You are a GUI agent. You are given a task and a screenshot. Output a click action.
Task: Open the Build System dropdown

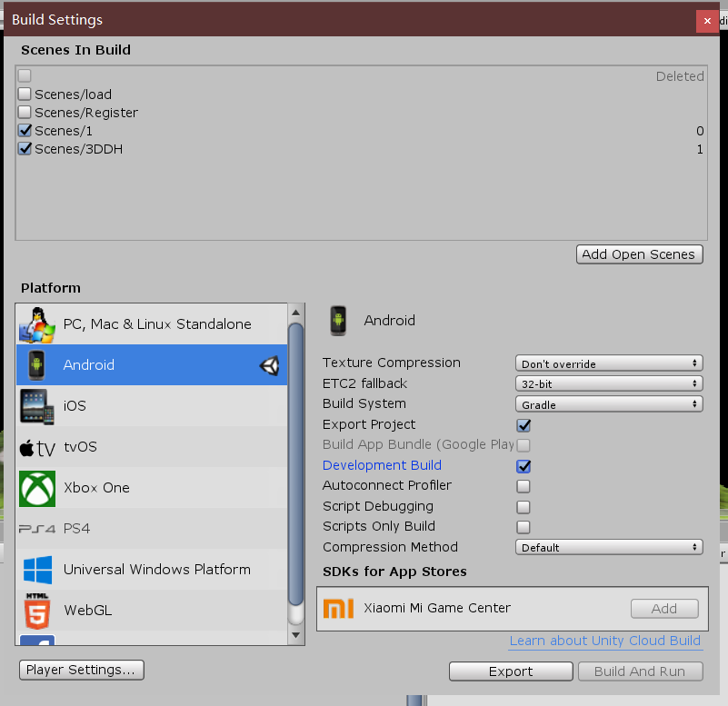(608, 403)
